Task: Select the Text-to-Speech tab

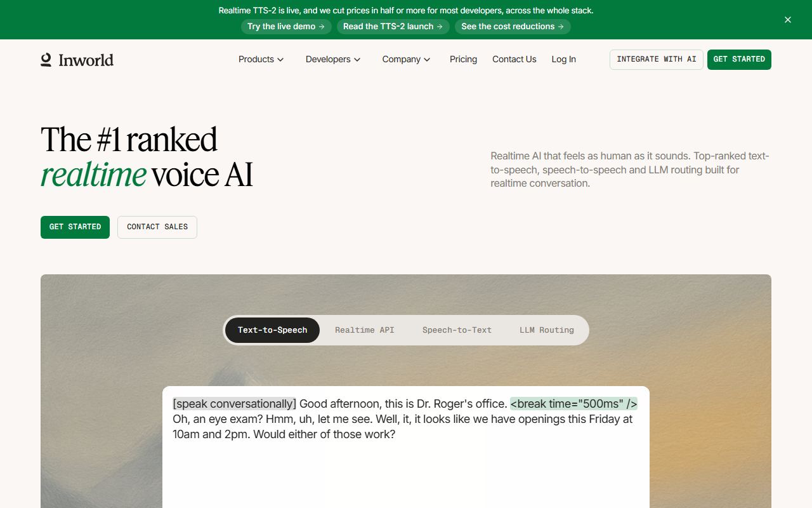Action: tap(272, 330)
